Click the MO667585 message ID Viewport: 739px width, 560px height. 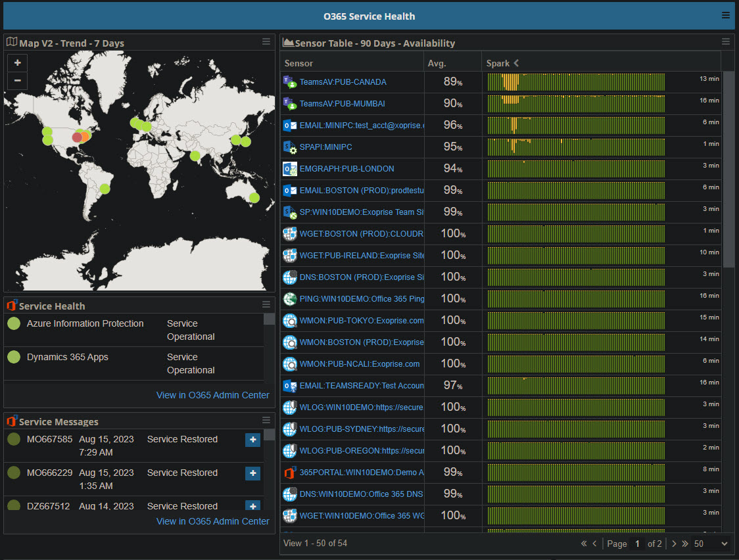(49, 440)
